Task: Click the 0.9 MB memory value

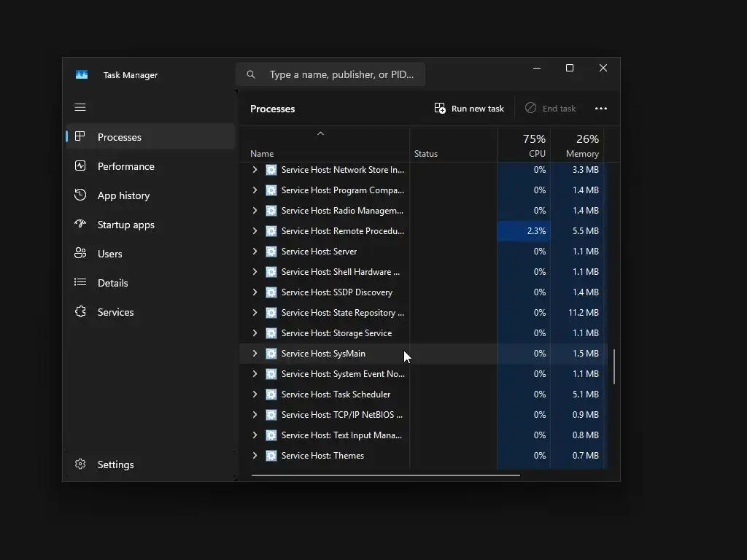Action: tap(586, 415)
